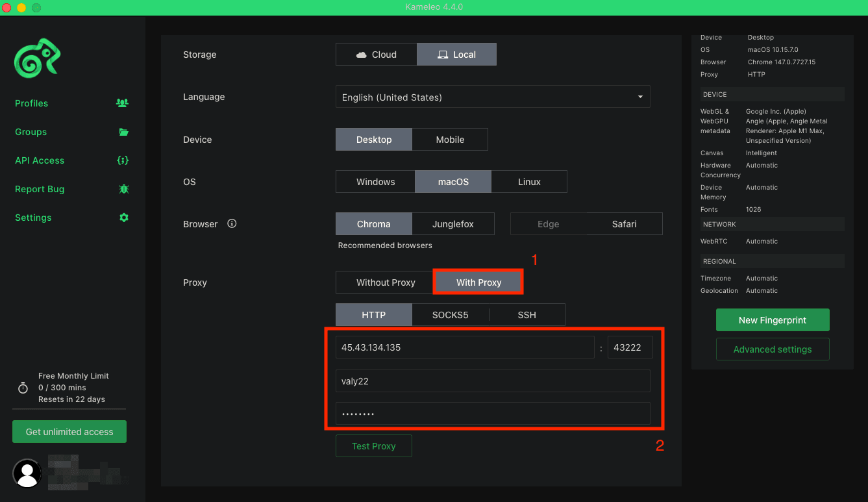Image resolution: width=868 pixels, height=502 pixels.
Task: Click the Browser info tooltip icon
Action: click(x=232, y=223)
